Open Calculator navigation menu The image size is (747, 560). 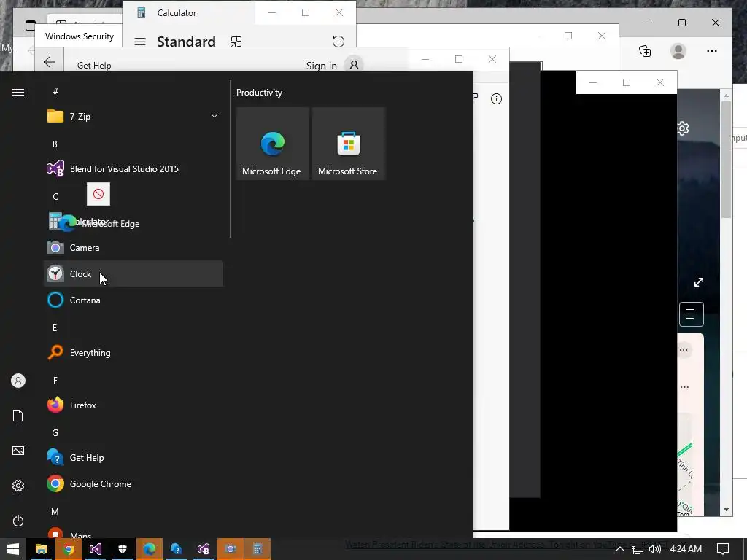point(140,42)
